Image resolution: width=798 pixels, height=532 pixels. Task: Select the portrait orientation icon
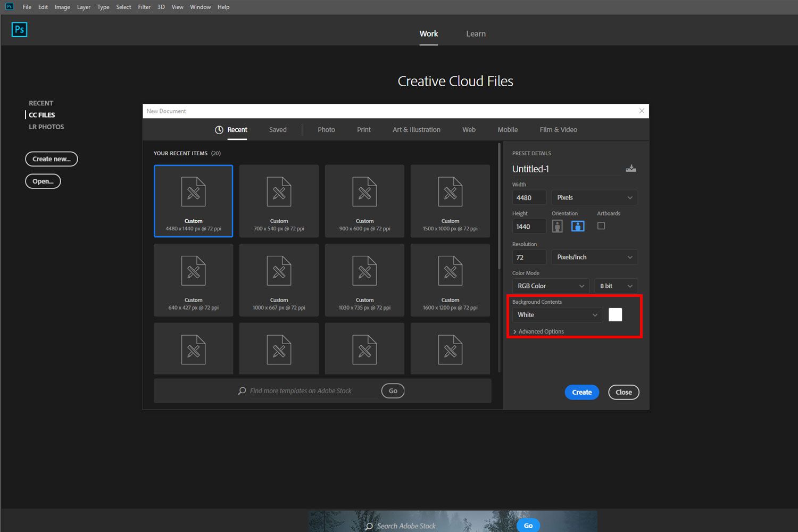coord(557,226)
